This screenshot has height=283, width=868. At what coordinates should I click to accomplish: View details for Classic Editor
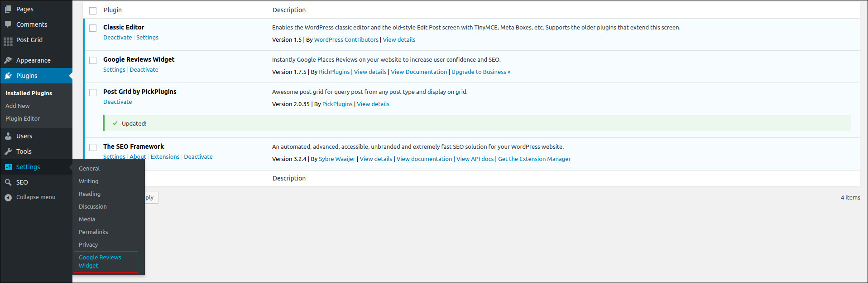tap(399, 40)
